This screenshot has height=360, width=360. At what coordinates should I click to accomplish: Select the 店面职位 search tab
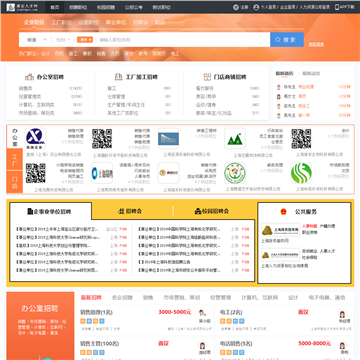[88, 22]
